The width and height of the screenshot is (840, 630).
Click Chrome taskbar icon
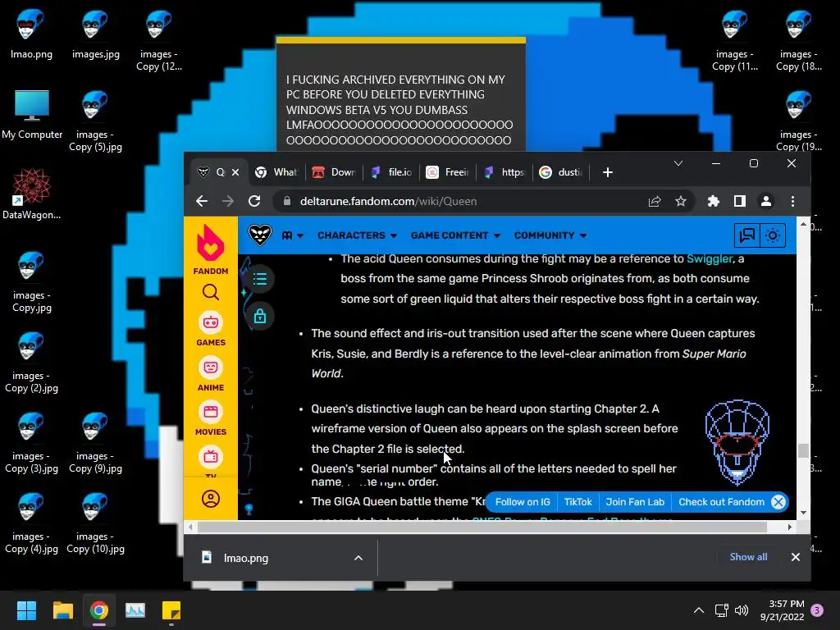click(99, 610)
